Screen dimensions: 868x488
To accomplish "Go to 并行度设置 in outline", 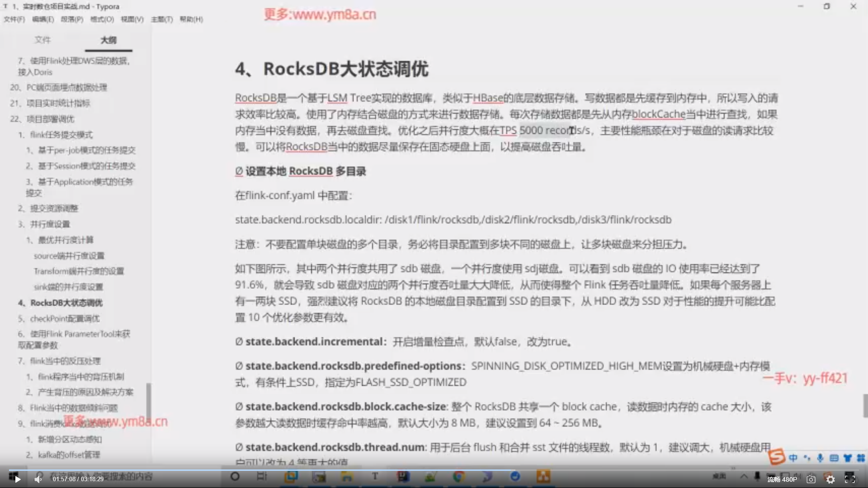I will [x=50, y=224].
